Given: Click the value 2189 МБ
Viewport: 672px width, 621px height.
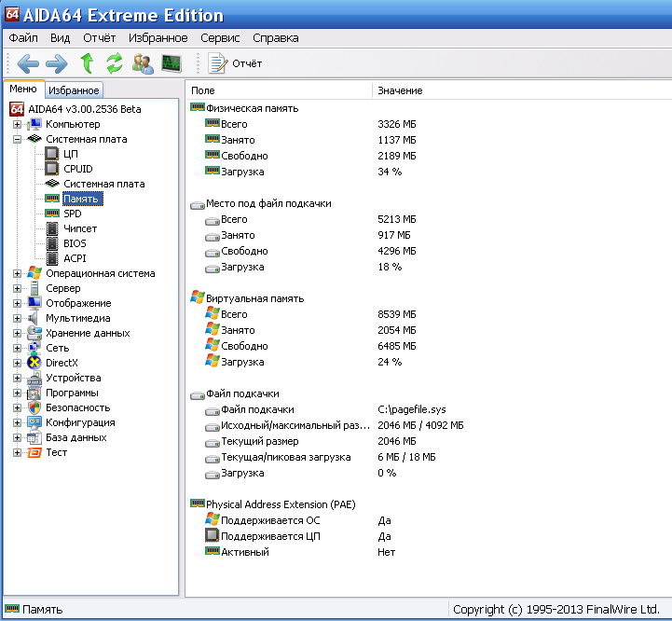Looking at the screenshot, I should 397,156.
